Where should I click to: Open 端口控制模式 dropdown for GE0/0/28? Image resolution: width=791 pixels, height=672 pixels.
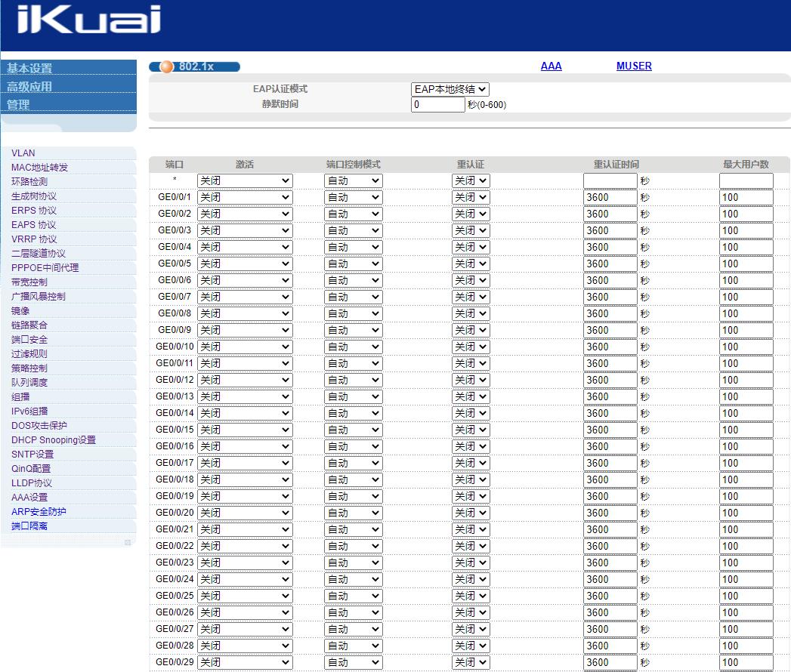tap(353, 646)
